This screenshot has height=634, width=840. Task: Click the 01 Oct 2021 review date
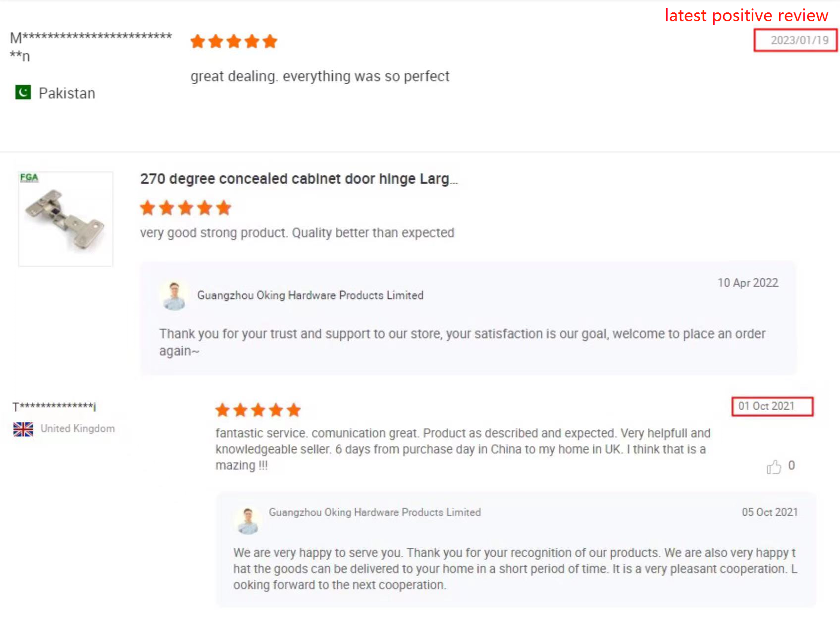766,406
